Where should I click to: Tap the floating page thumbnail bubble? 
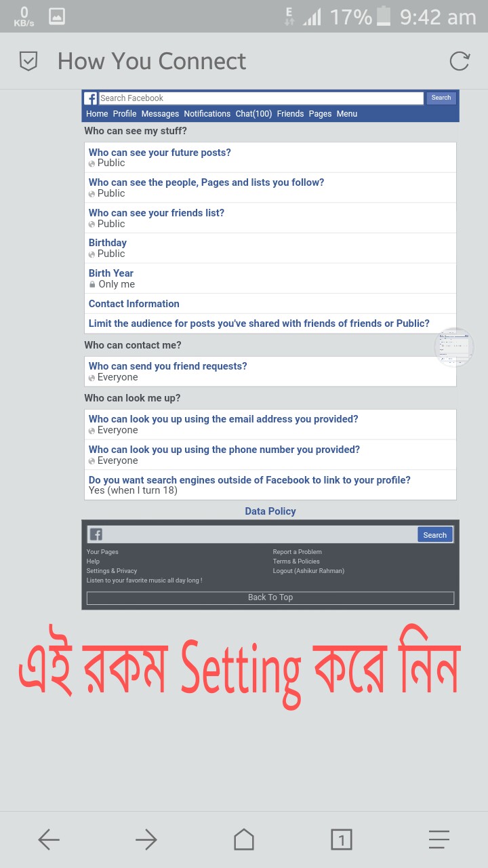[x=454, y=348]
